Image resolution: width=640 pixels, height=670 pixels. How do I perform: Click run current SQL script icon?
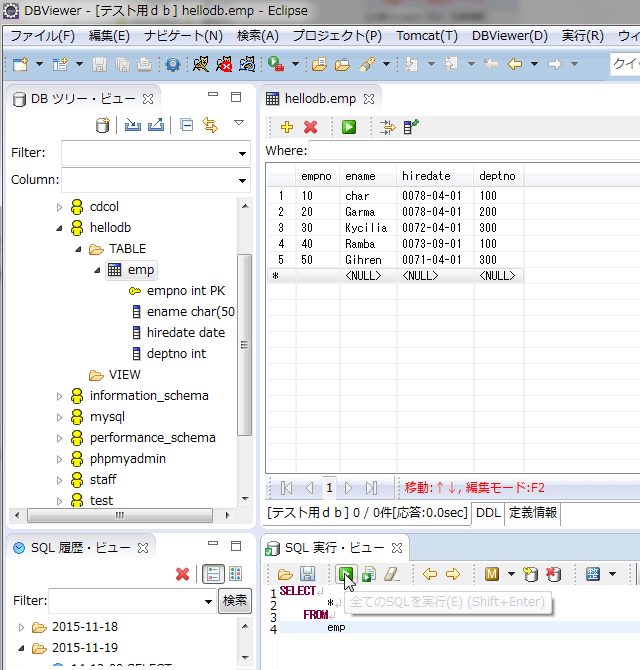click(x=369, y=574)
